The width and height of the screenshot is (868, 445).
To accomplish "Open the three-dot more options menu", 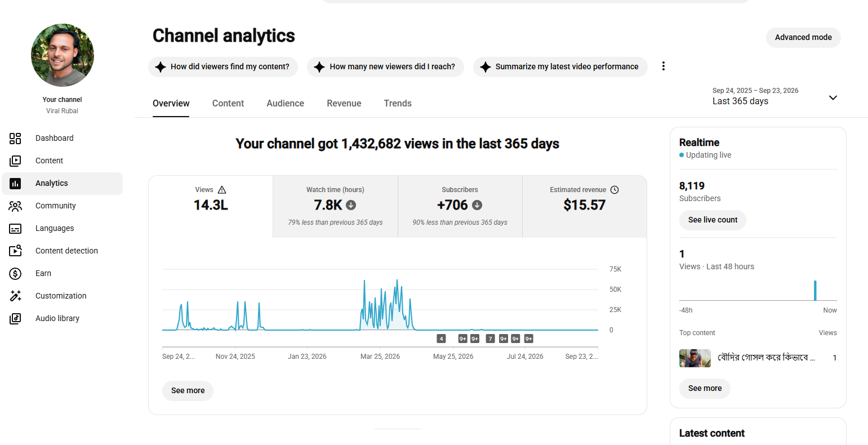I will pos(664,66).
